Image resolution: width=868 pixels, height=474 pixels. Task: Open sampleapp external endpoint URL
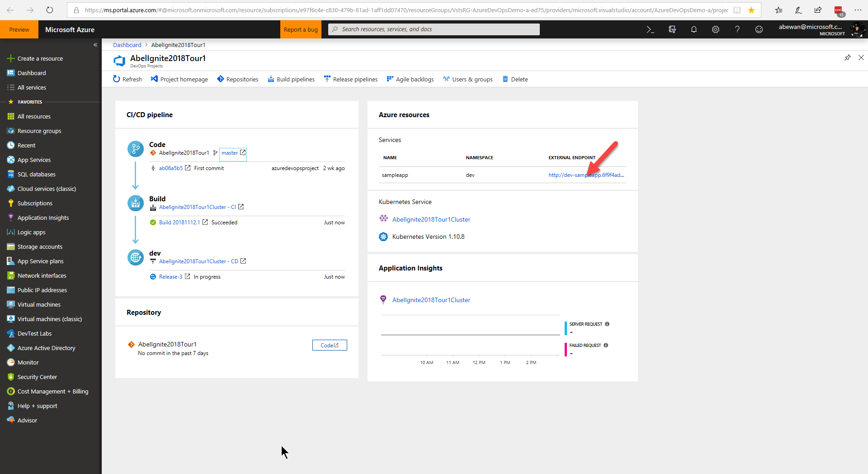(x=586, y=175)
